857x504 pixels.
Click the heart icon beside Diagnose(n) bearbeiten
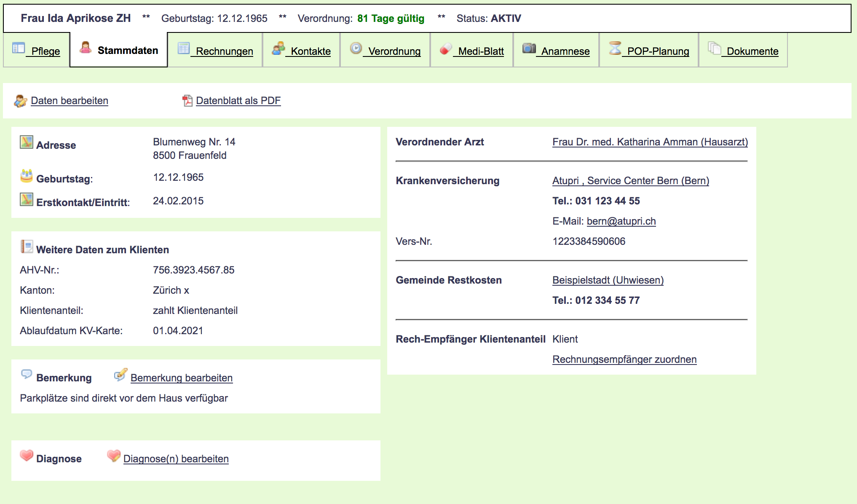pyautogui.click(x=113, y=456)
